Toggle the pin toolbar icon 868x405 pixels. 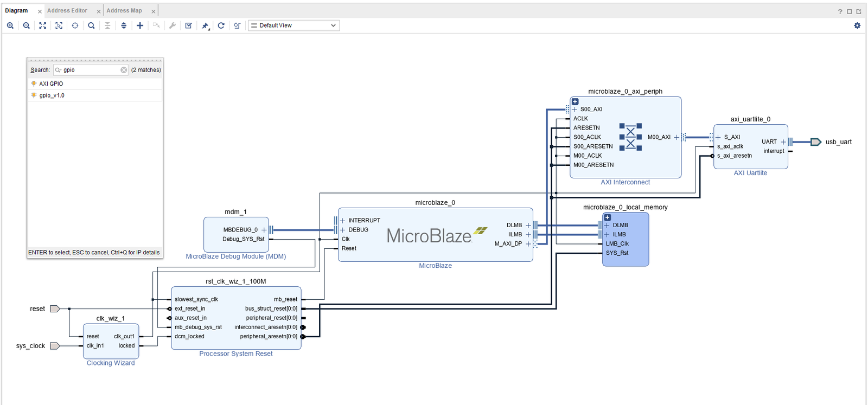pos(205,25)
